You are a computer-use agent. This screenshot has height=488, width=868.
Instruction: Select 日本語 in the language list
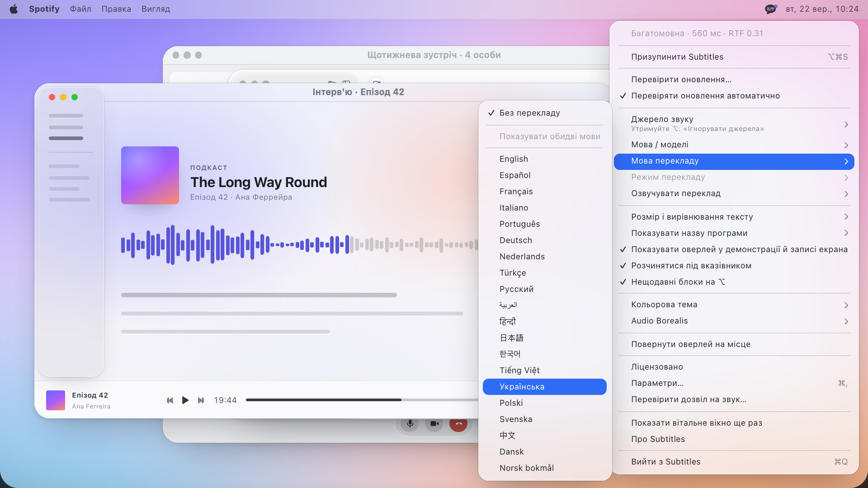545,338
